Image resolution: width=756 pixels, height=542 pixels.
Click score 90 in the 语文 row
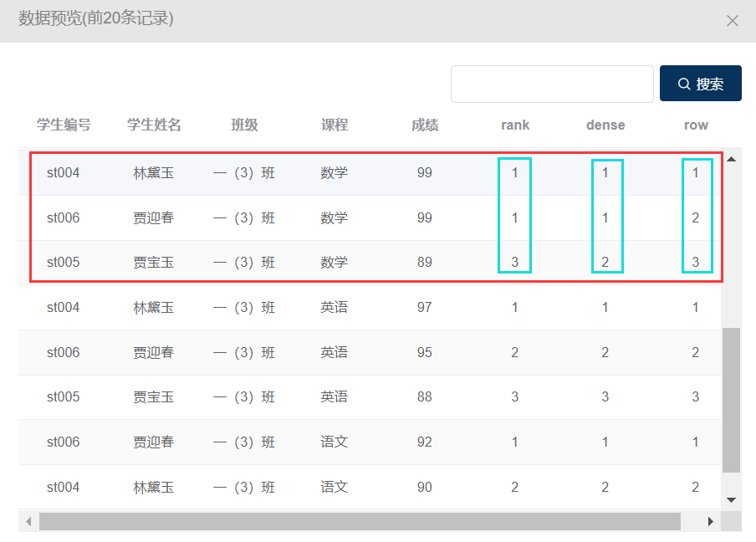(424, 487)
